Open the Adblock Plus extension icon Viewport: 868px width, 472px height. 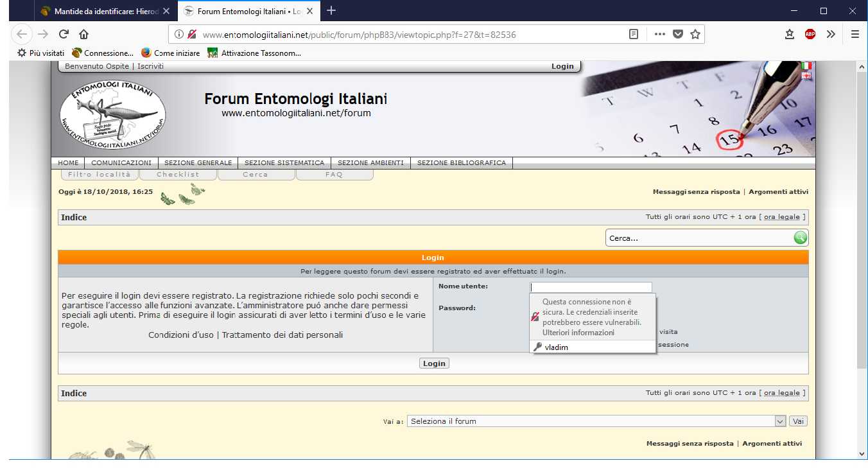pos(810,35)
